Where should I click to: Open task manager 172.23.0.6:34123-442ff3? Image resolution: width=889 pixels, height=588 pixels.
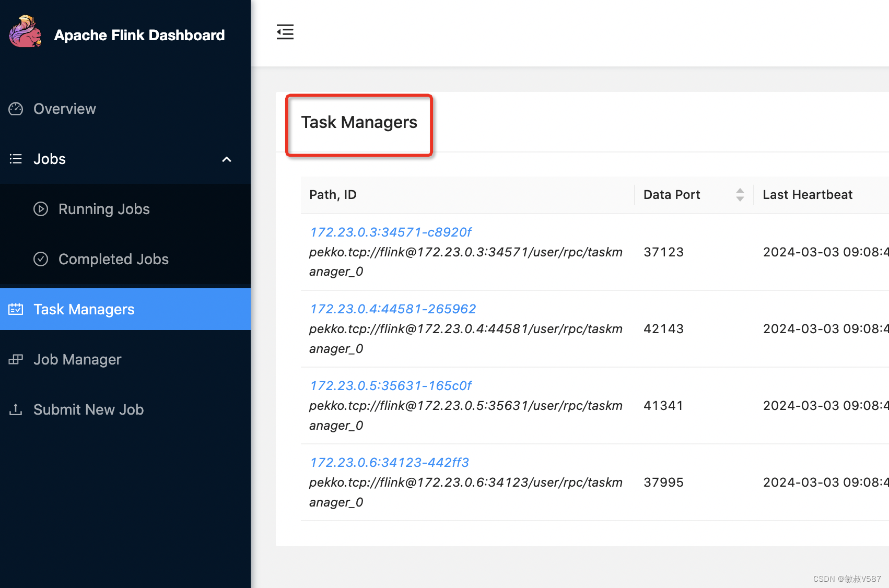(x=389, y=462)
